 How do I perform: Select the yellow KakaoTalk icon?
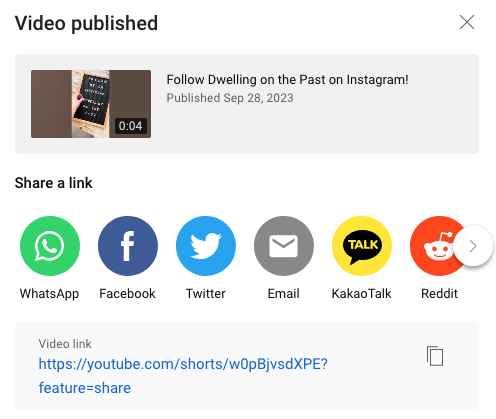pyautogui.click(x=362, y=246)
